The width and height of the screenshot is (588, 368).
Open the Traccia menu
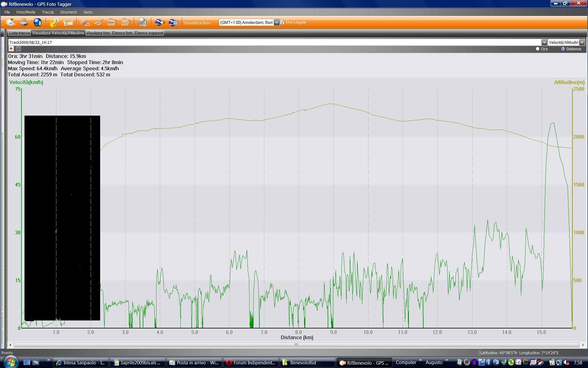click(x=48, y=12)
